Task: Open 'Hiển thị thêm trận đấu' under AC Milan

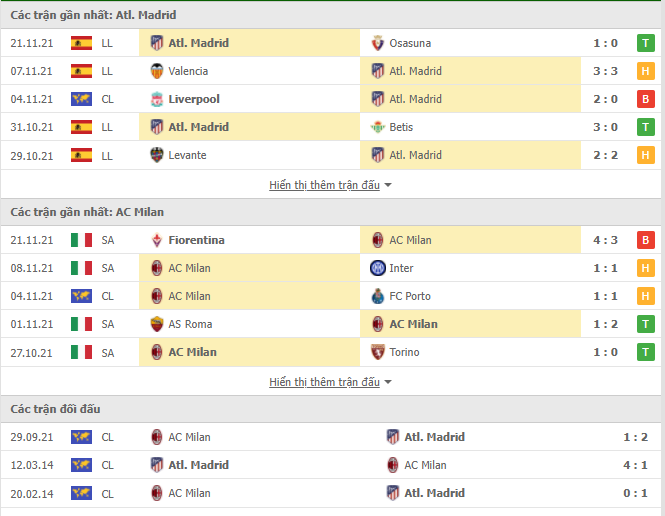Action: (x=324, y=382)
